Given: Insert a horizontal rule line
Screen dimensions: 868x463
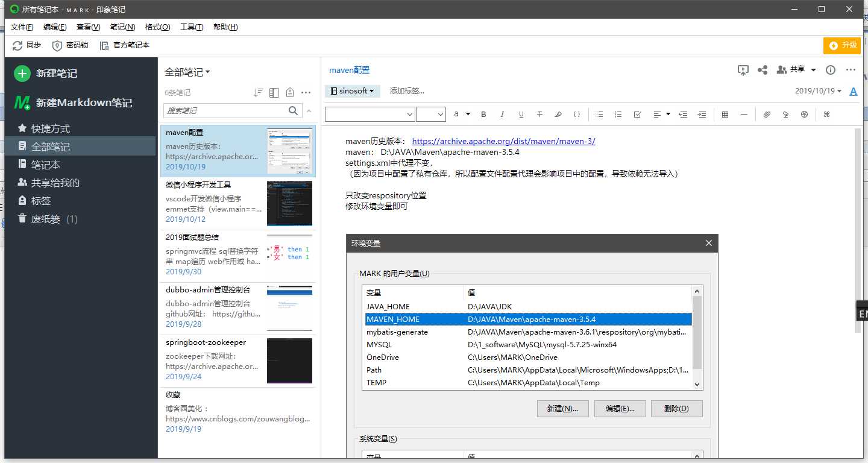Looking at the screenshot, I should click(x=744, y=115).
